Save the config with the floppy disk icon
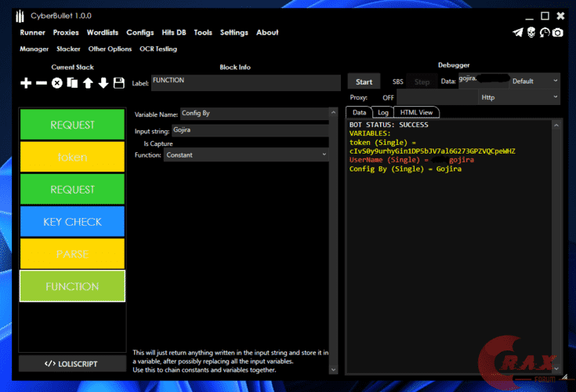The width and height of the screenshot is (576, 392). click(119, 82)
